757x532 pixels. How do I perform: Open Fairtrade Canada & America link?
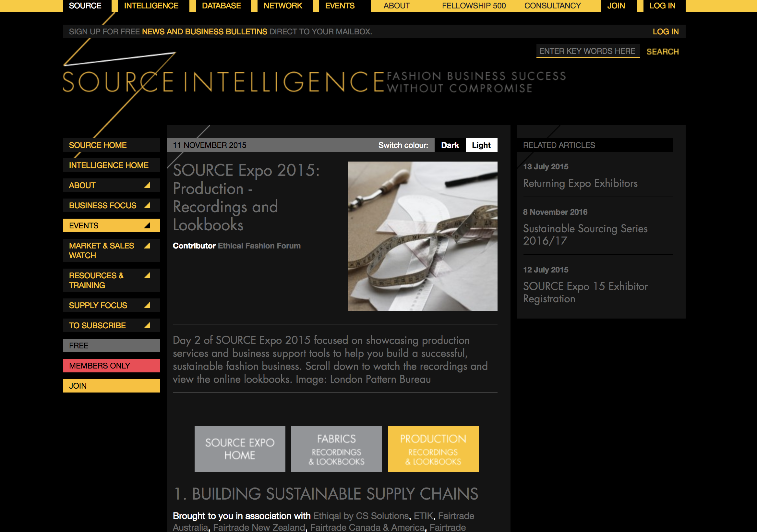tap(367, 527)
